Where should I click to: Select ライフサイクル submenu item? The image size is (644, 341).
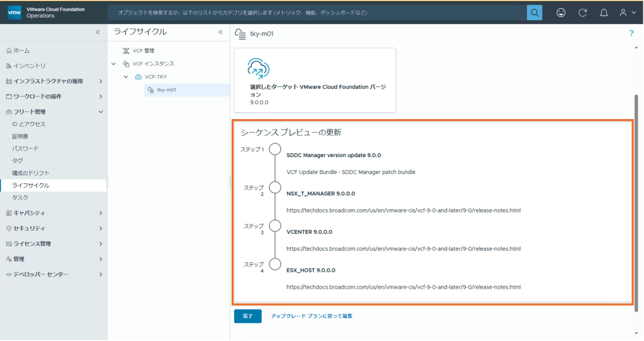54,185
